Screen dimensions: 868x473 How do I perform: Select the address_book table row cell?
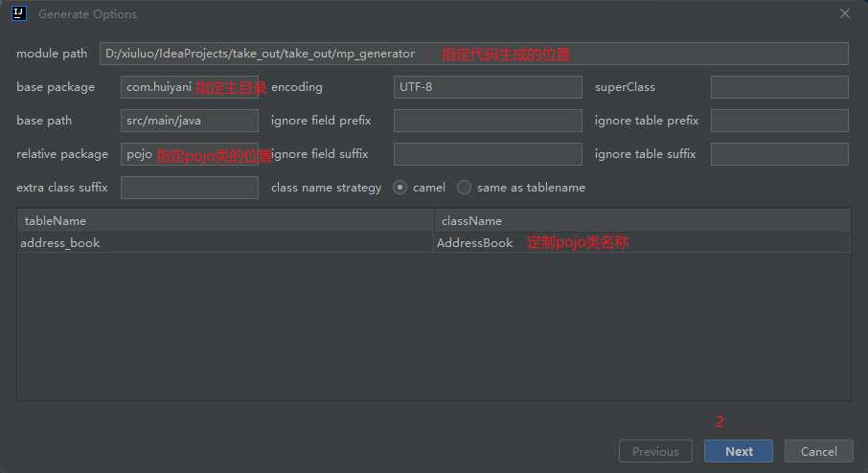tap(225, 243)
